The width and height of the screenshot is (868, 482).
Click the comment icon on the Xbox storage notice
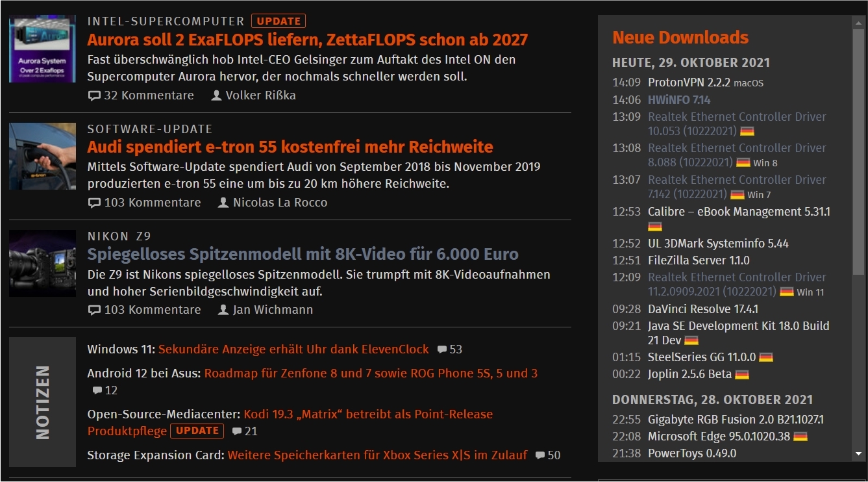(x=539, y=455)
